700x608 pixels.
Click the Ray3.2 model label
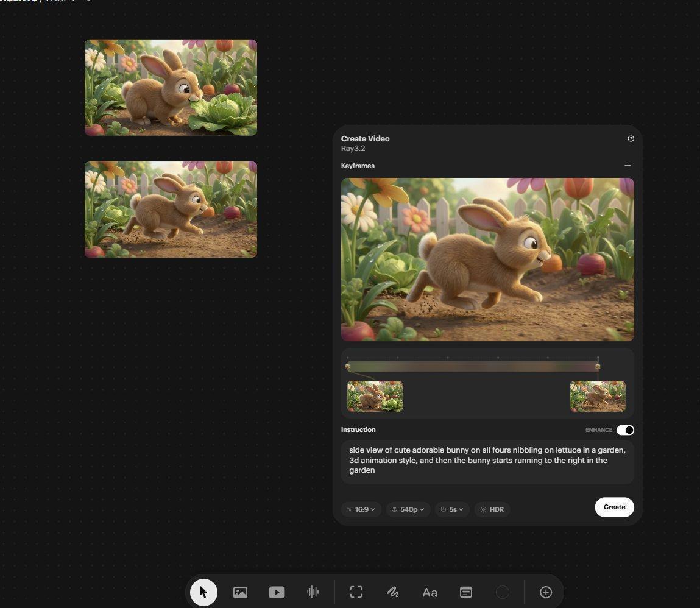point(353,149)
